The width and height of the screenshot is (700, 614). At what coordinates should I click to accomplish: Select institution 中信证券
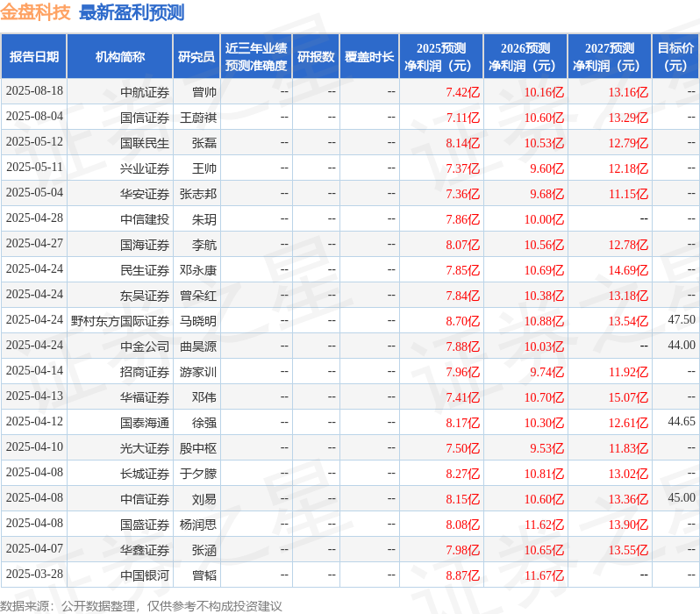pos(145,500)
